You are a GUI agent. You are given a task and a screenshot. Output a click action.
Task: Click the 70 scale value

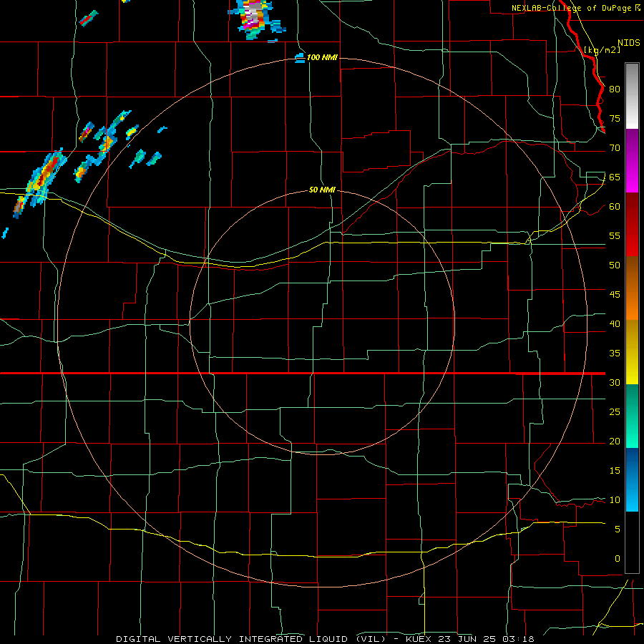[x=615, y=148]
